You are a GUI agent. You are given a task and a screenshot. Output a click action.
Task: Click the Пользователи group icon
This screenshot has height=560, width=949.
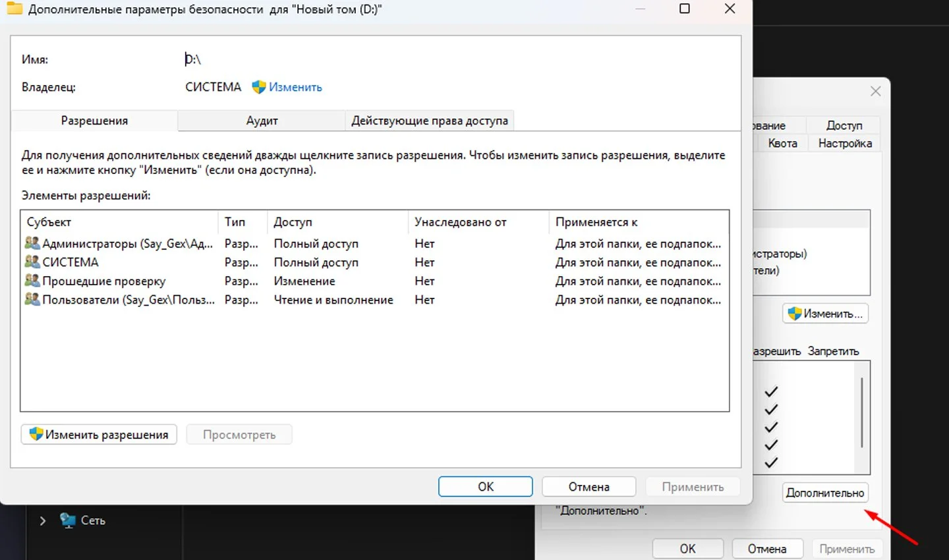32,299
